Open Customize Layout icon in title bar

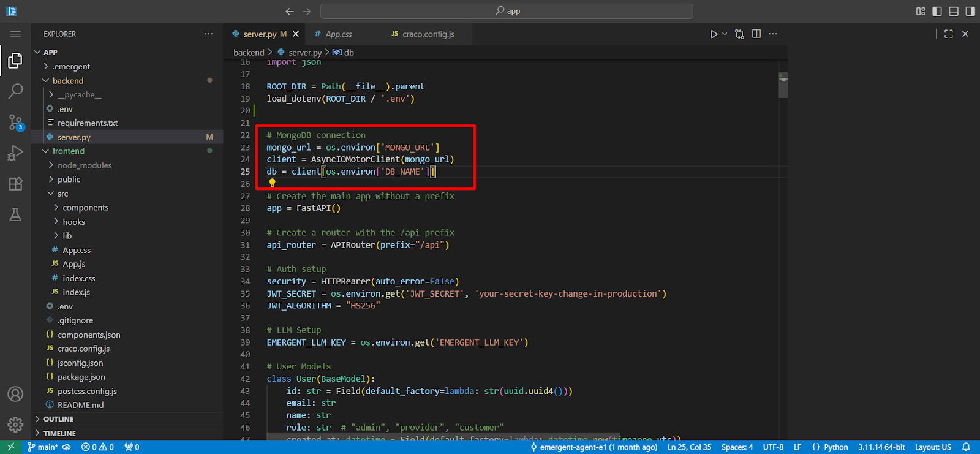tap(921, 11)
